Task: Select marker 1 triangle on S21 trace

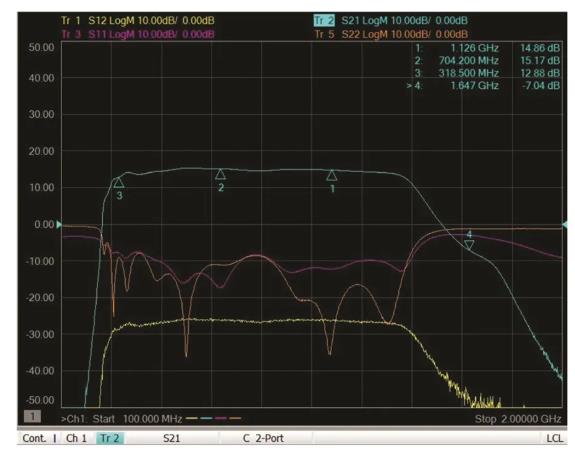Action: 332,175
